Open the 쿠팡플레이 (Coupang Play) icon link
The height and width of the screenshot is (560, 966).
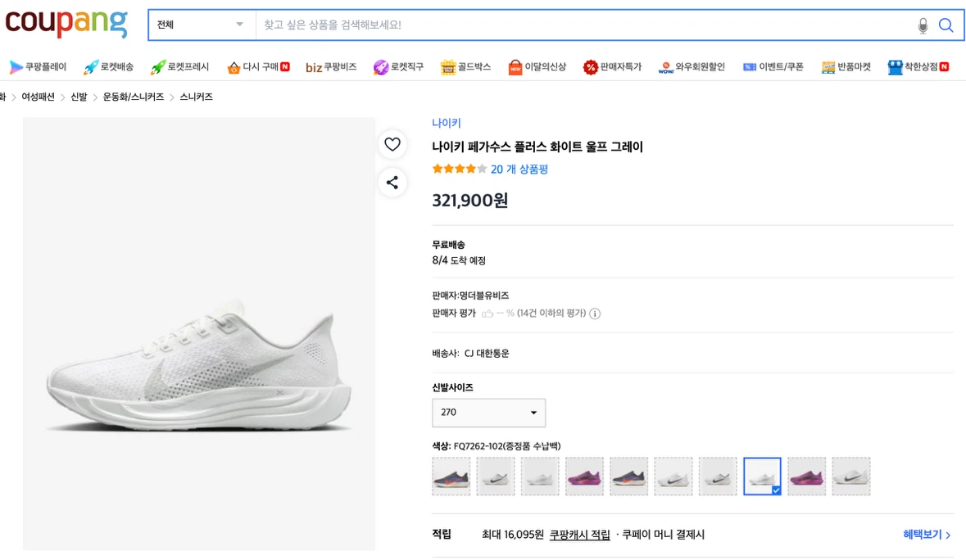16,67
